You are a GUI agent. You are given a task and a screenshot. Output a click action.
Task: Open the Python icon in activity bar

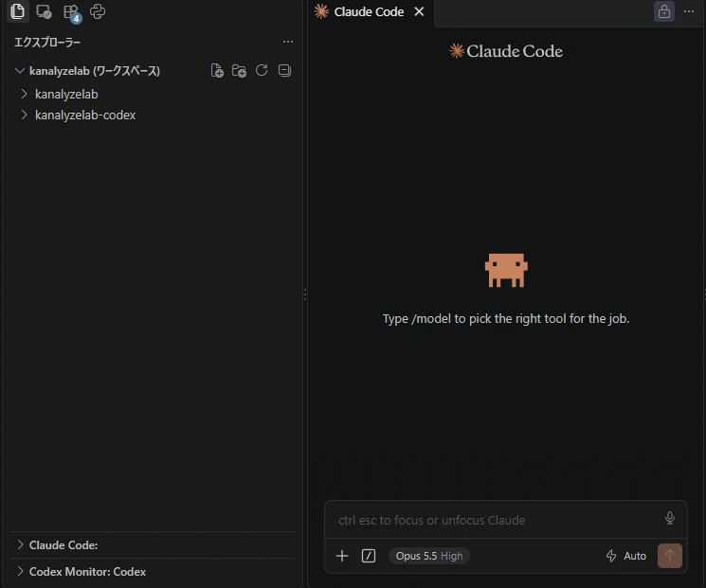tap(98, 11)
